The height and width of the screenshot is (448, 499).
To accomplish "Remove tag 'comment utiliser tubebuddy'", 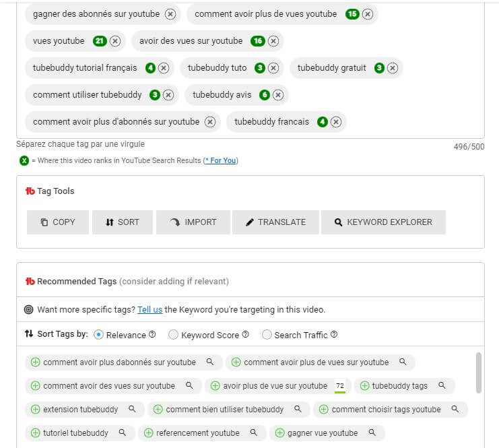I will click(x=168, y=95).
